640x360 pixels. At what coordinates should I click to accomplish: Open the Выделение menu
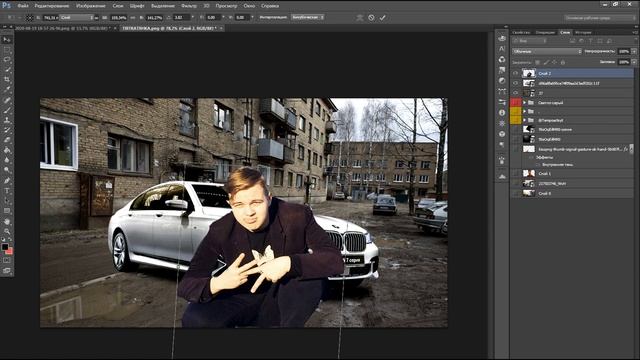(162, 6)
